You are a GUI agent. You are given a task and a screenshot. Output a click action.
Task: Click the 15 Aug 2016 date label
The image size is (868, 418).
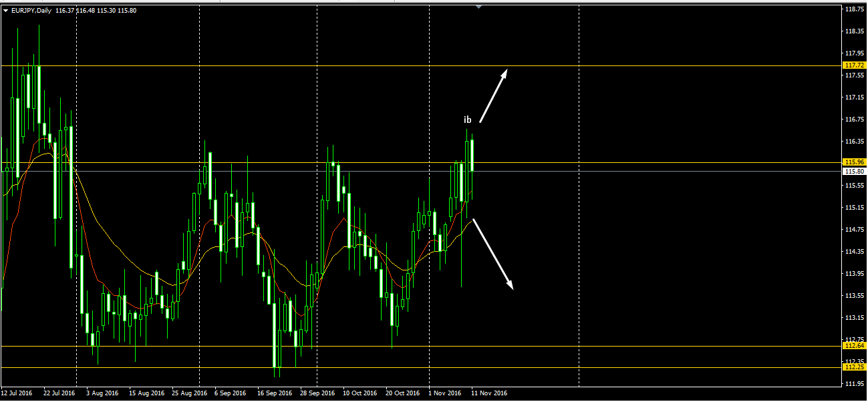[x=146, y=393]
